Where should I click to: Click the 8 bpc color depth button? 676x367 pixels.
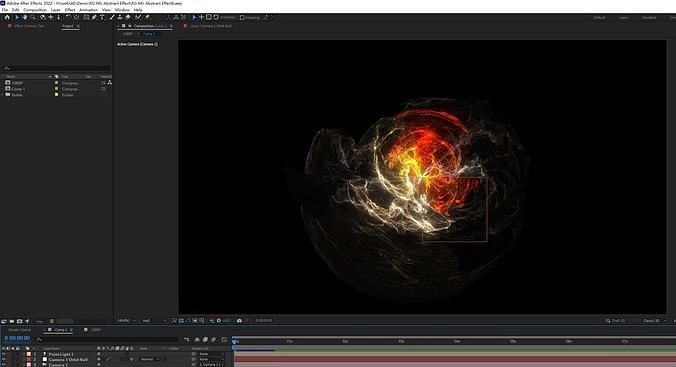(x=40, y=321)
